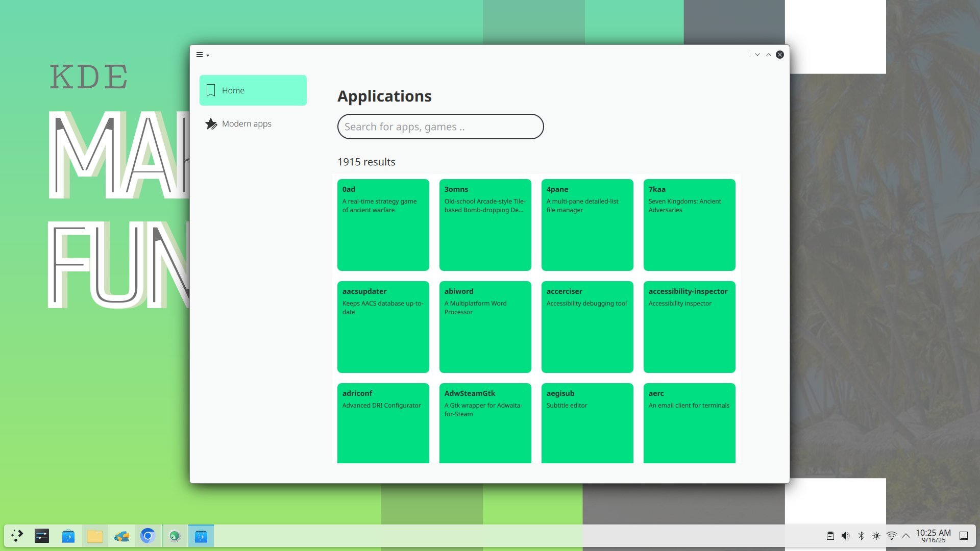
Task: Open the aegisub Subtitle editor card
Action: pyautogui.click(x=587, y=422)
